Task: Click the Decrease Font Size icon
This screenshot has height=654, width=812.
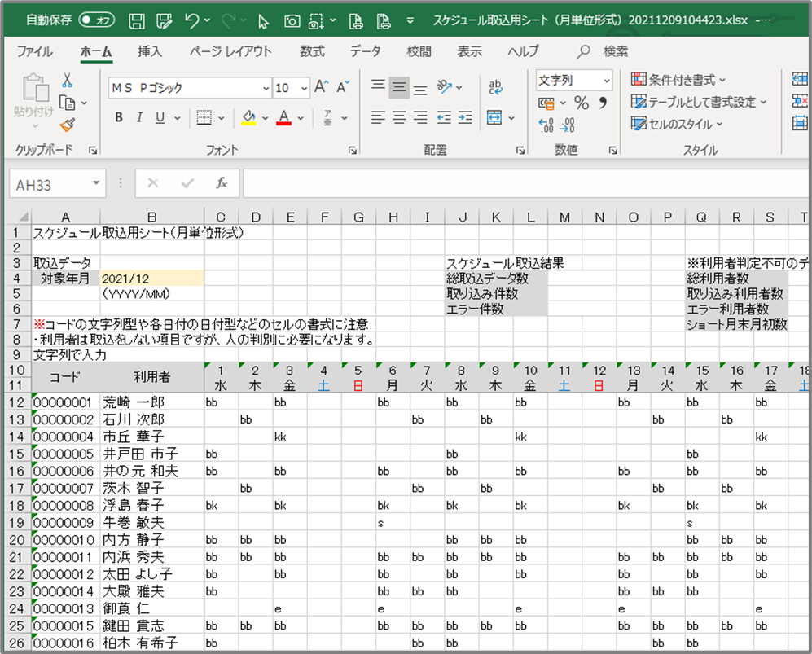Action: [x=343, y=86]
